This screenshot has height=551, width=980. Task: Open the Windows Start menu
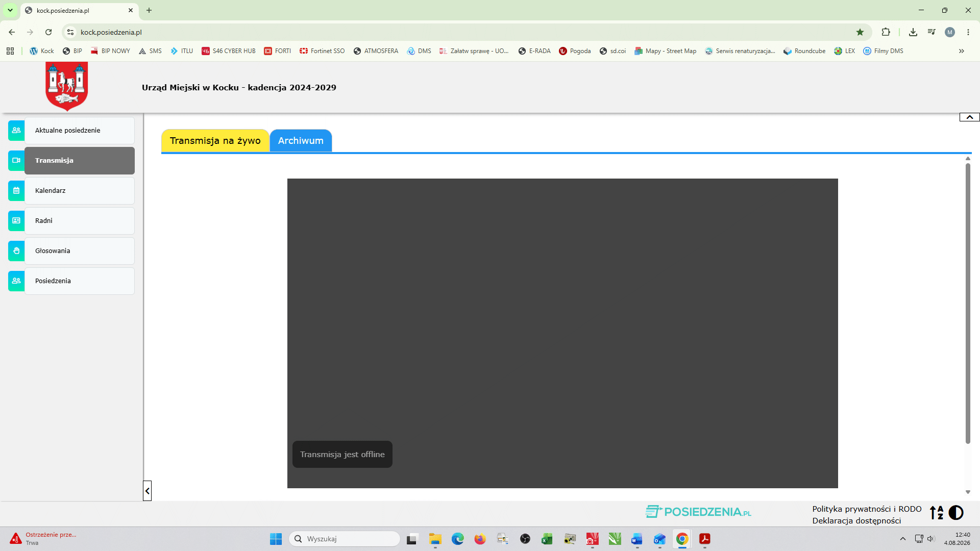pyautogui.click(x=276, y=539)
